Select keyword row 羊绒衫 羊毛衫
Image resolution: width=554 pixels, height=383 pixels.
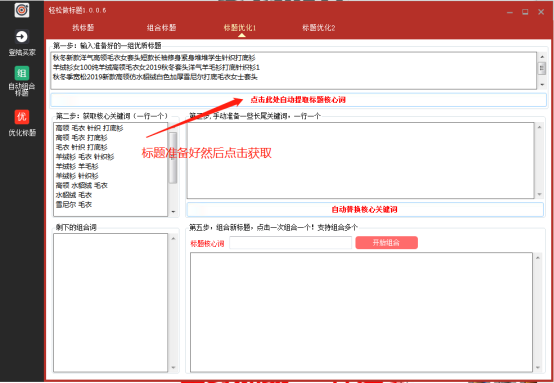pos(77,166)
